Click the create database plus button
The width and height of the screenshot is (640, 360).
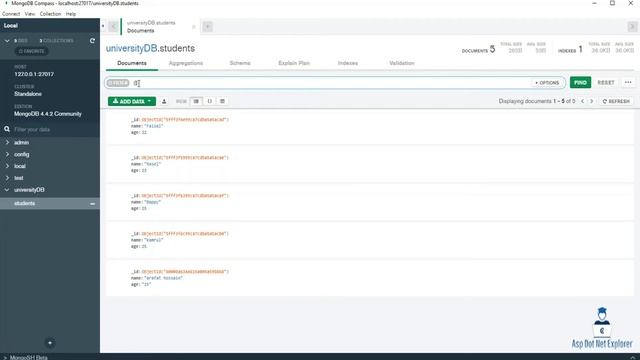[50, 343]
